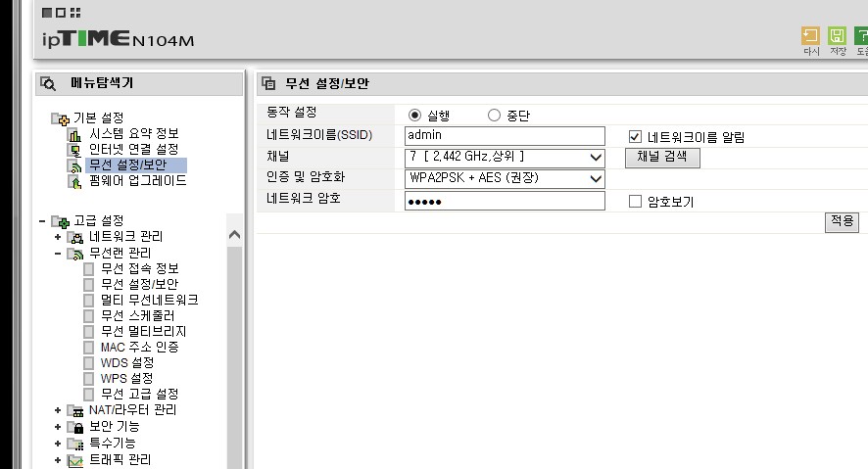Open MAC 주소 인증 menu item
The image size is (868, 469).
pos(139,348)
